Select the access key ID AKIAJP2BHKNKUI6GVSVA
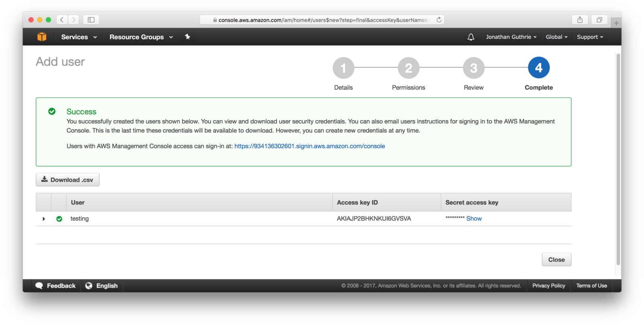Image resolution: width=644 pixels, height=324 pixels. tap(374, 218)
